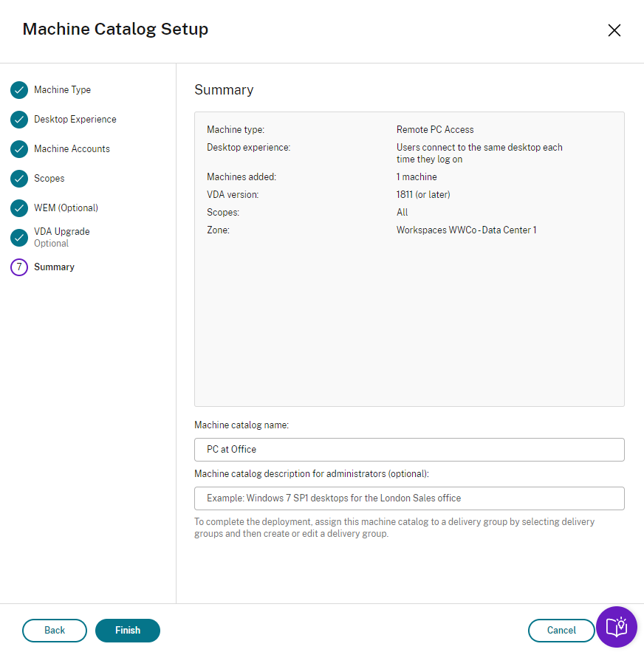
Task: Cancel the Machine Catalog Setup
Action: [x=561, y=631]
